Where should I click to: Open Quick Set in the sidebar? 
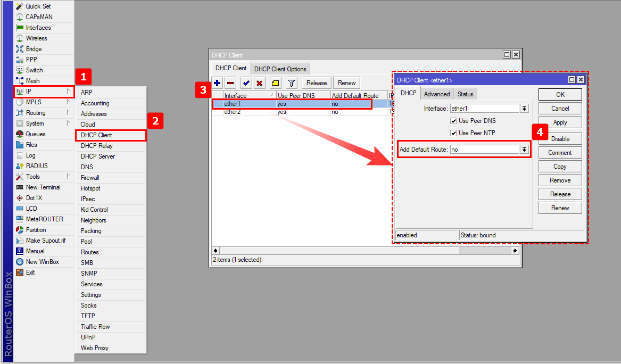tap(38, 6)
